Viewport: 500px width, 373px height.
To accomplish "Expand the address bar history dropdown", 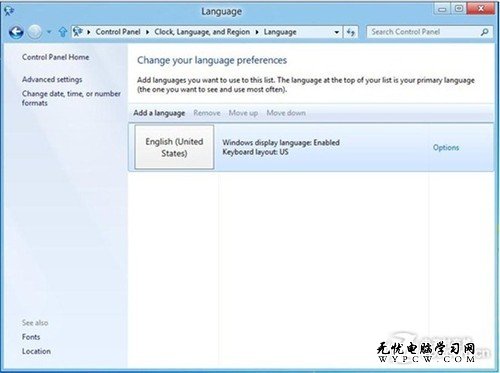I will (337, 32).
